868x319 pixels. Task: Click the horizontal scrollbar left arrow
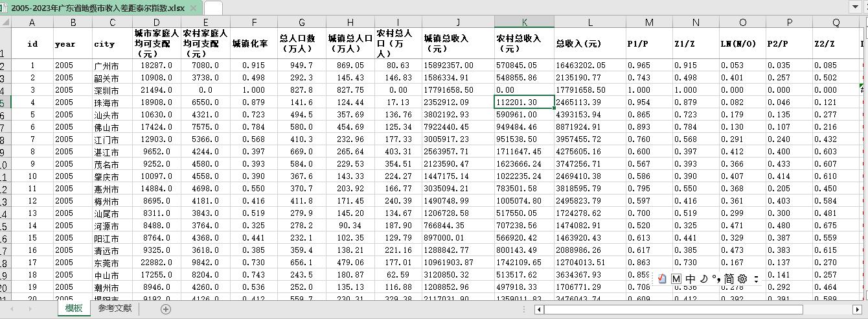point(538,310)
